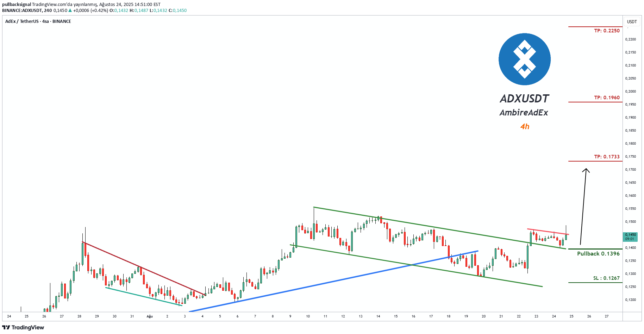644x334 pixels.
Task: Click the AmbireAdEx subtitle text
Action: 524,113
